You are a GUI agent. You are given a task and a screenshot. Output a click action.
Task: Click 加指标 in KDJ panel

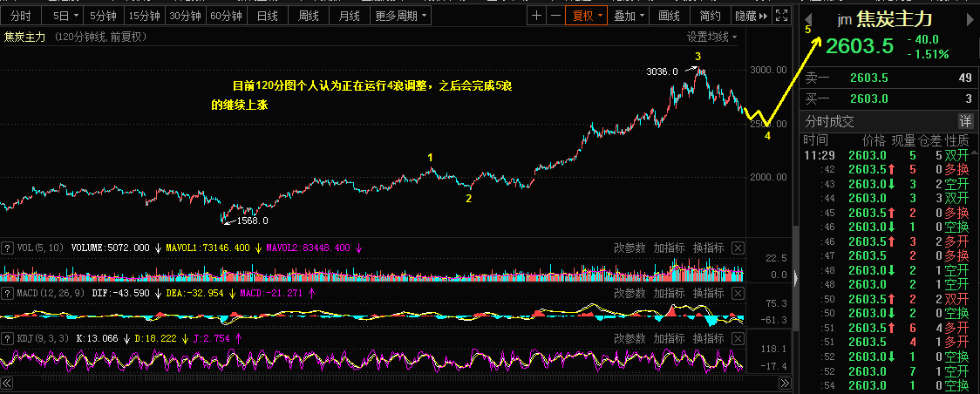pyautogui.click(x=669, y=338)
